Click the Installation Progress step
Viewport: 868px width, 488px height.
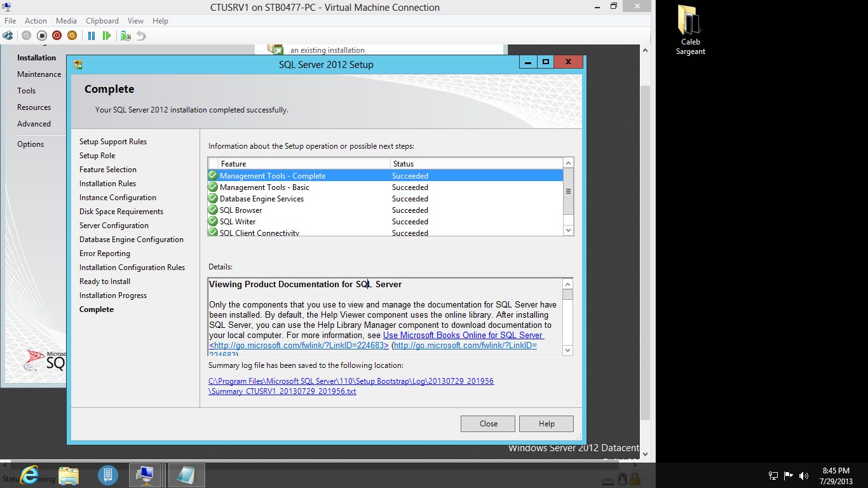pos(113,295)
